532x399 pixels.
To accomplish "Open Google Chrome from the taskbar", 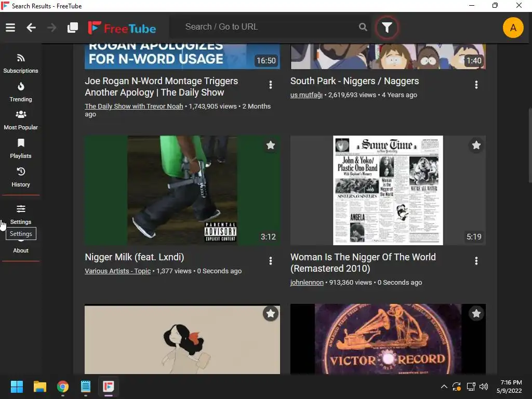I will click(x=63, y=387).
